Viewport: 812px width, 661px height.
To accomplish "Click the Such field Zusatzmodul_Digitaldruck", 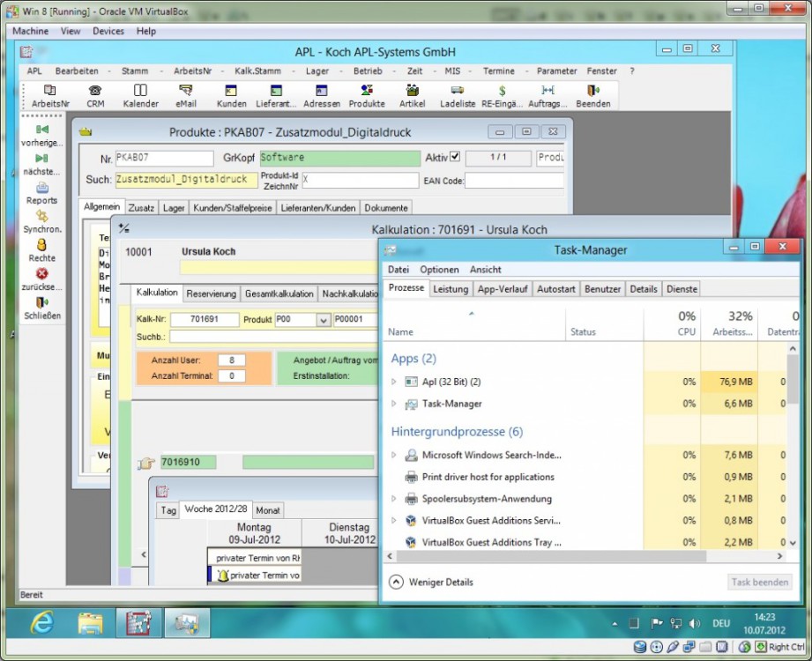I will [x=186, y=180].
